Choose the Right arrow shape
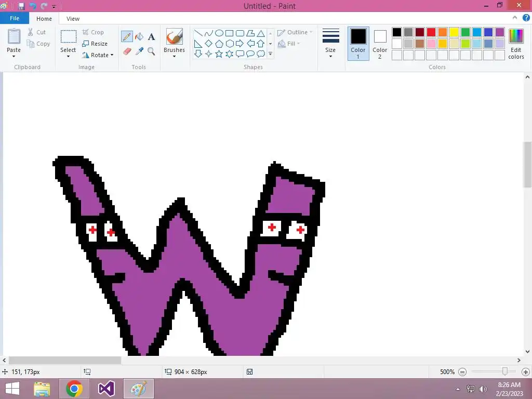This screenshot has width=532, height=399. click(x=240, y=44)
